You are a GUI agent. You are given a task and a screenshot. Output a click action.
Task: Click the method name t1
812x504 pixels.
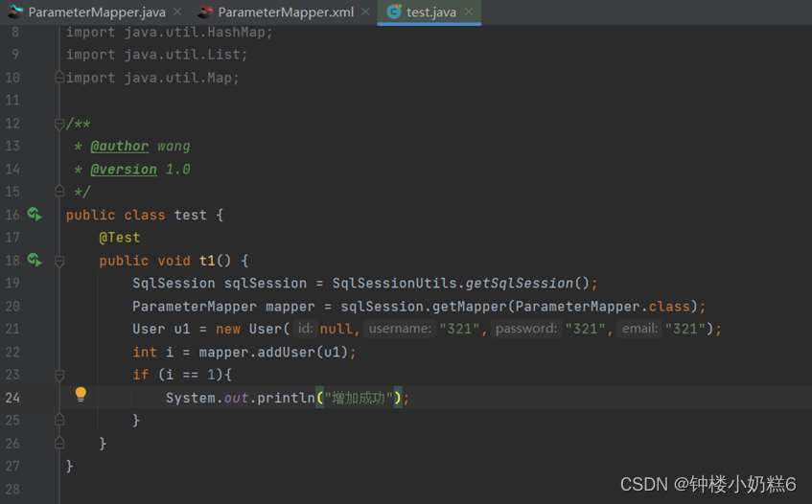(x=207, y=261)
